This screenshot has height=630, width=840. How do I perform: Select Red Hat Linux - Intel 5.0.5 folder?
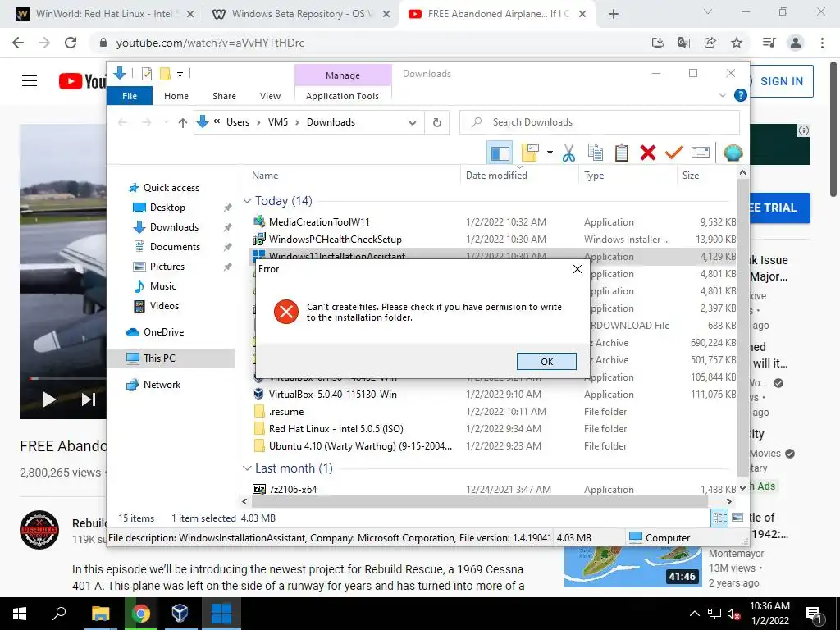(336, 429)
